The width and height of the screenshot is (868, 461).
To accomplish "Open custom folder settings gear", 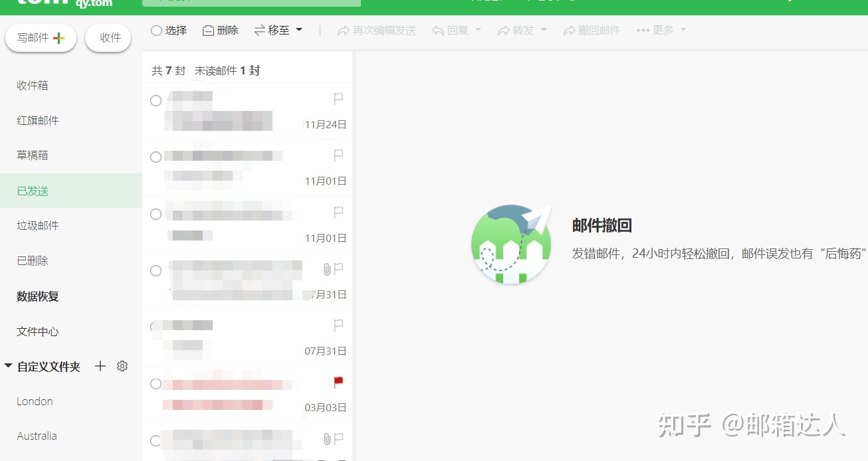I will point(122,366).
